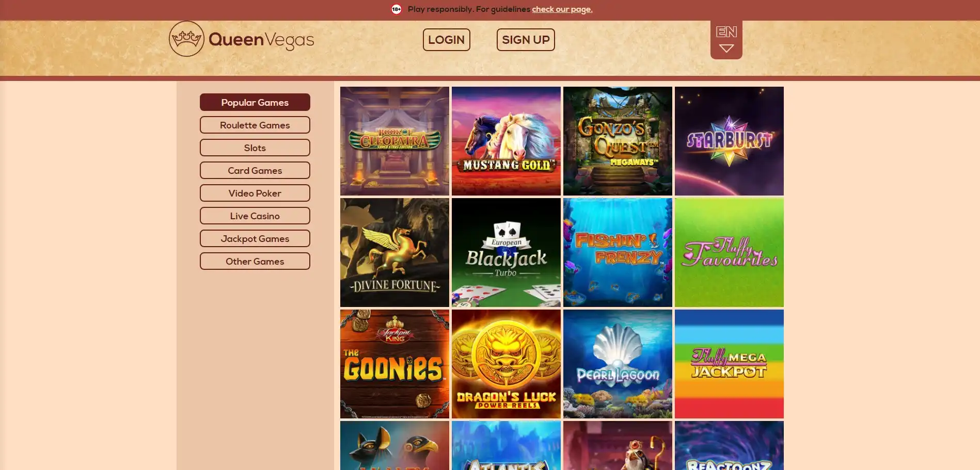
Task: Click the 18+ age restriction icon
Action: click(397, 9)
